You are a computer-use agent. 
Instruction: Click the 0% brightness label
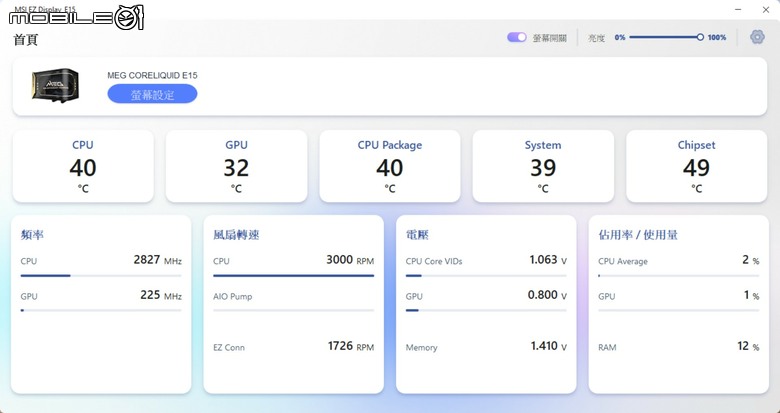620,37
